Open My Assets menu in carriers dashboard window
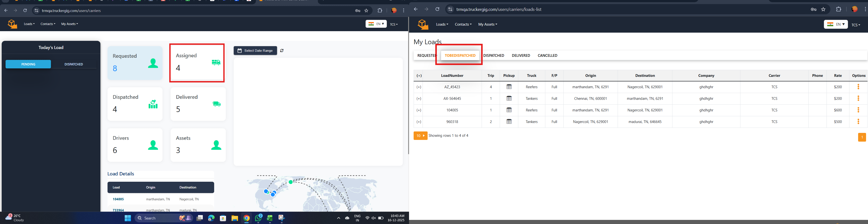Image resolution: width=868 pixels, height=224 pixels. point(69,24)
